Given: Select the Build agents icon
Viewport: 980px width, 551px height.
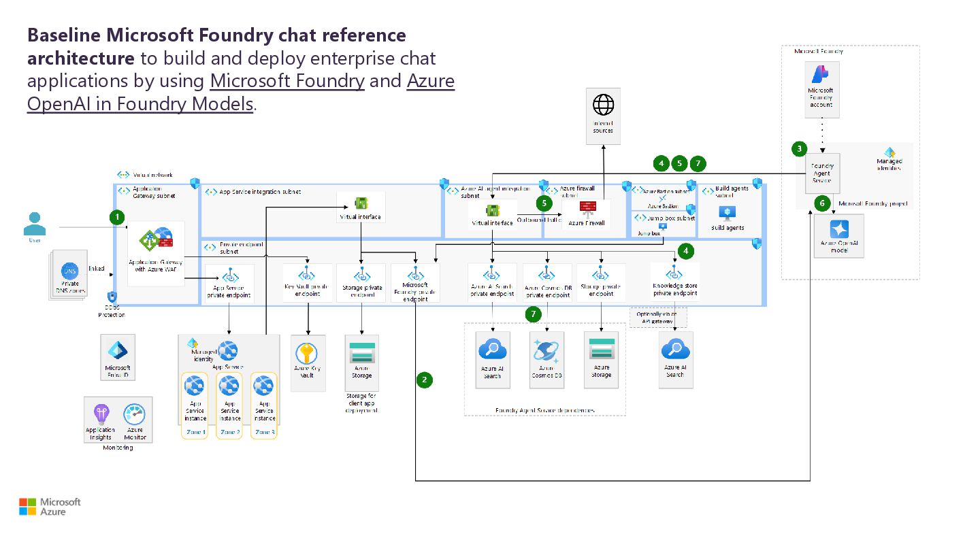Looking at the screenshot, I should (x=728, y=213).
